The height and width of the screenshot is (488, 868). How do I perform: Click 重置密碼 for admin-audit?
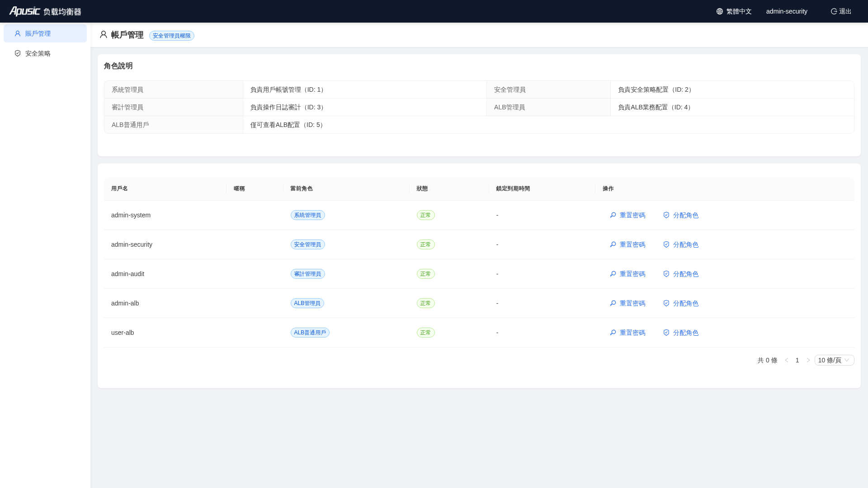coord(627,274)
